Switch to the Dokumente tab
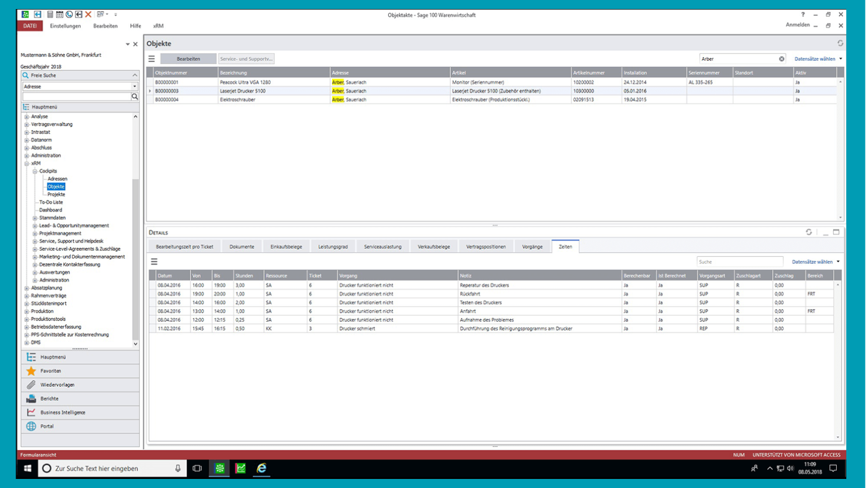 [242, 246]
